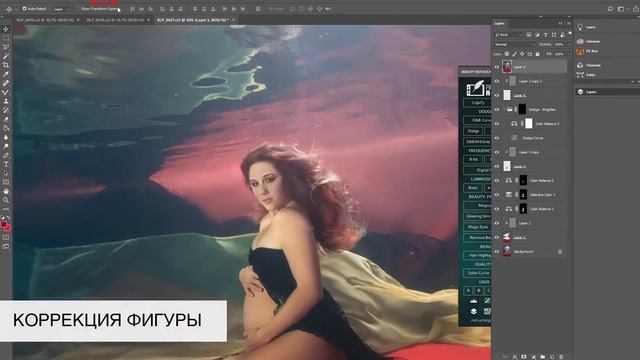The image size is (640, 360).
Task: Click the Hair Highlights button
Action: [x=478, y=255]
